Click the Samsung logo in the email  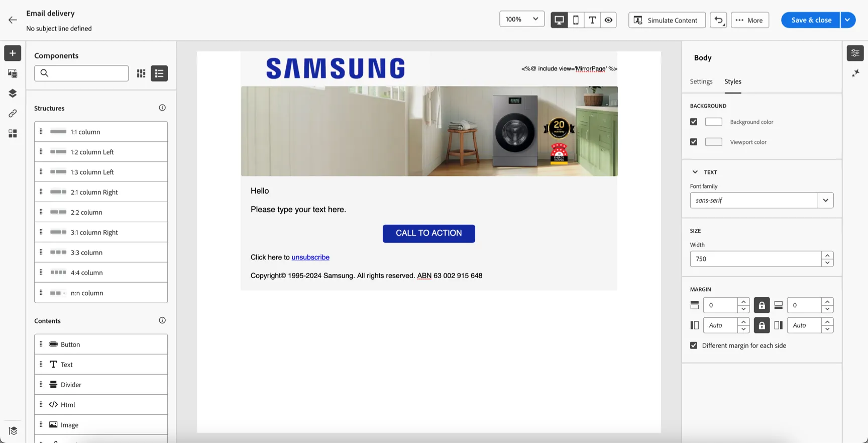click(x=336, y=69)
